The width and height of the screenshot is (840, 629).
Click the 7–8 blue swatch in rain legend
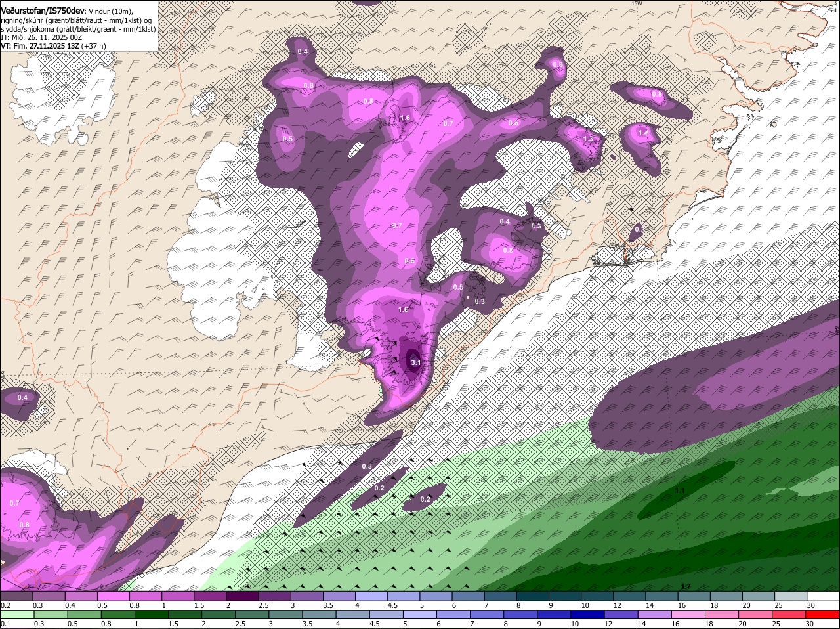(x=487, y=615)
